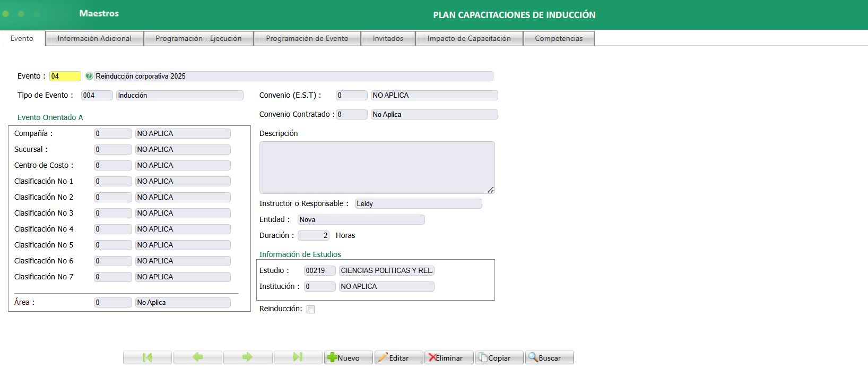
Task: Click the Clasificación No 3 code field
Action: point(113,213)
